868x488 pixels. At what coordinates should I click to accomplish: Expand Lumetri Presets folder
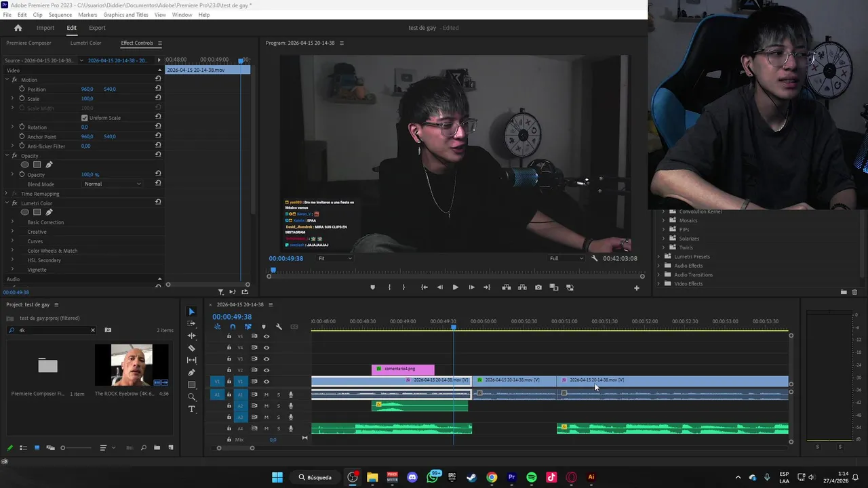tap(658, 257)
